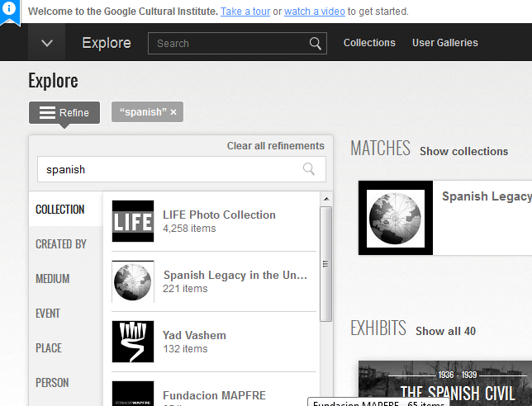This screenshot has height=406, width=532.
Task: Open User Galleries
Action: 444,43
